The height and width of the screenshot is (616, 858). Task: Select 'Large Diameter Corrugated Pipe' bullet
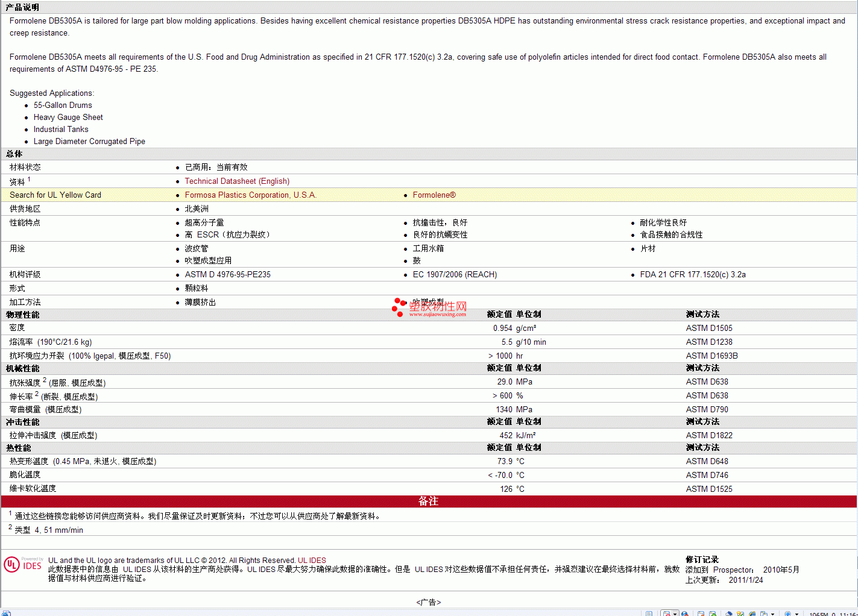point(89,142)
